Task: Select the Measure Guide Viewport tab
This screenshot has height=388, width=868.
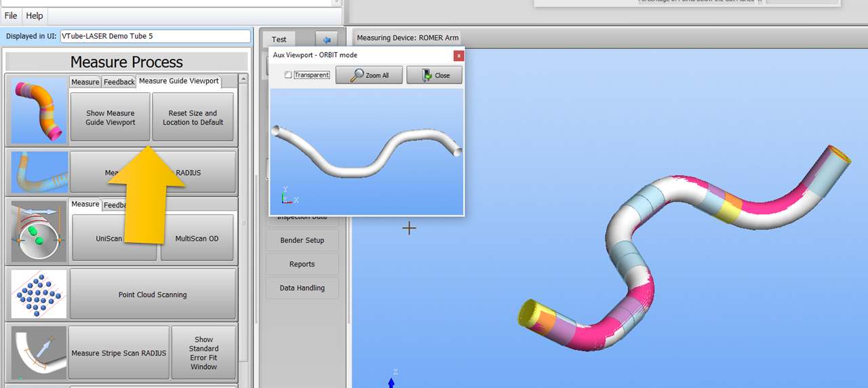Action: click(x=178, y=81)
